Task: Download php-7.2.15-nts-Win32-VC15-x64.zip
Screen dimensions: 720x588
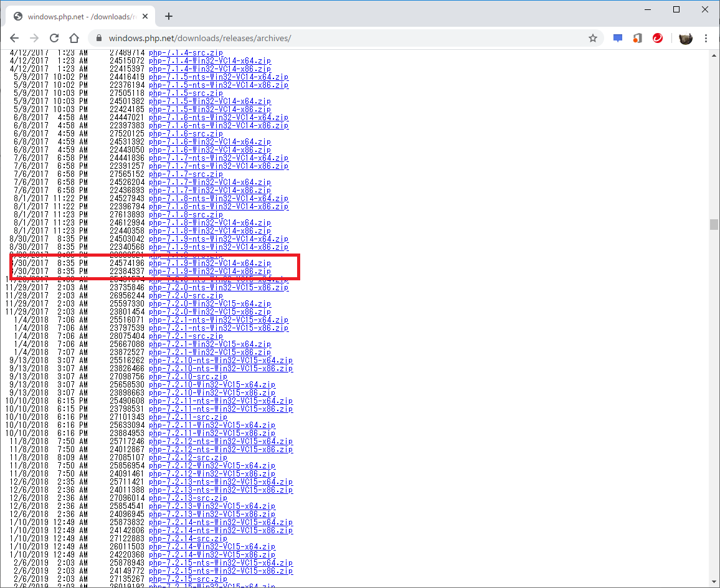Action: pos(221,562)
